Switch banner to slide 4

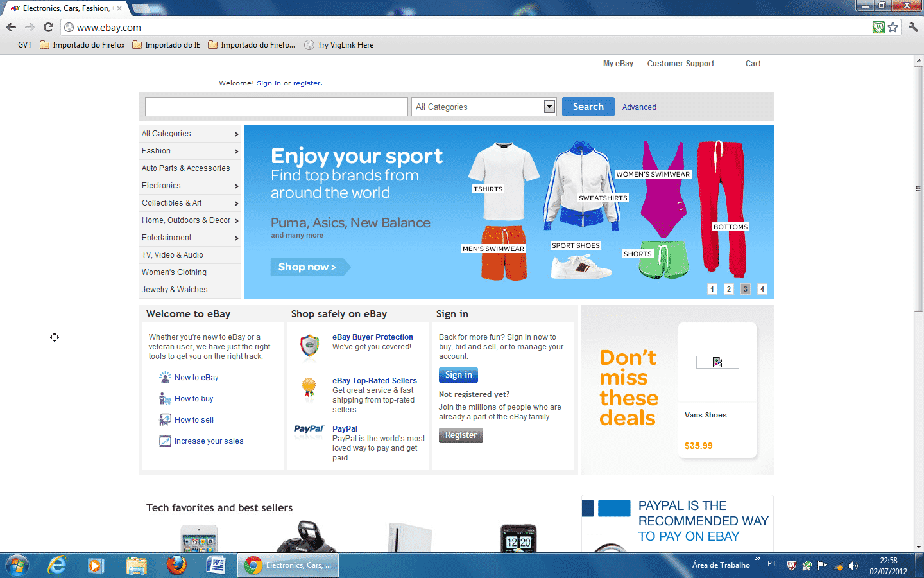[x=762, y=289]
